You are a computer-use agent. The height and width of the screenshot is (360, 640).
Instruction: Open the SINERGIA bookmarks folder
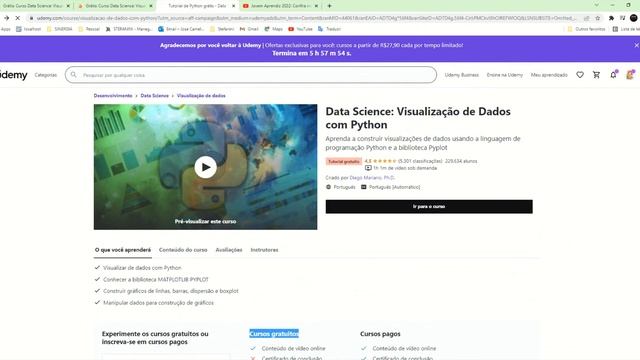(60, 29)
